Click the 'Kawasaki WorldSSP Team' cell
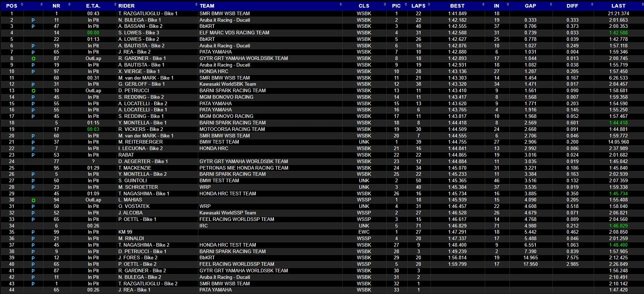 (228, 213)
